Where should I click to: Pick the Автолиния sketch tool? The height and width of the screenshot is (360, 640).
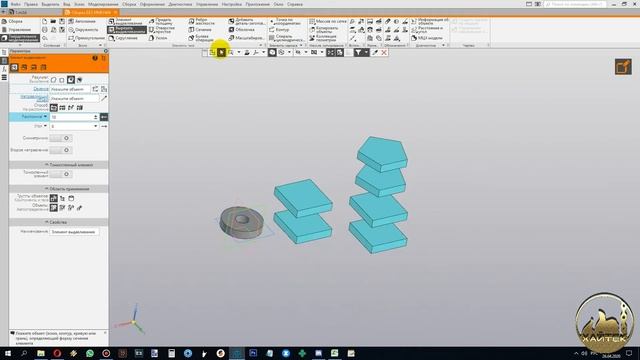tap(82, 21)
